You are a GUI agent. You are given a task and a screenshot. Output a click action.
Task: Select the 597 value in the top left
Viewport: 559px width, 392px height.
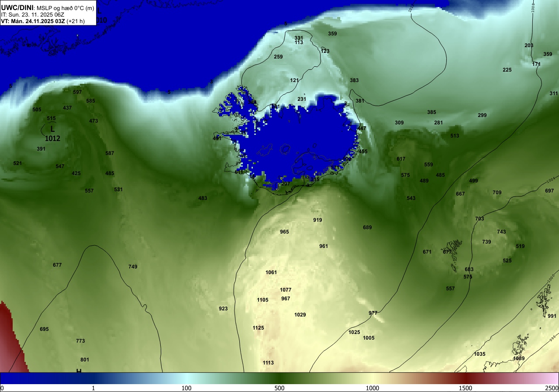coord(77,92)
